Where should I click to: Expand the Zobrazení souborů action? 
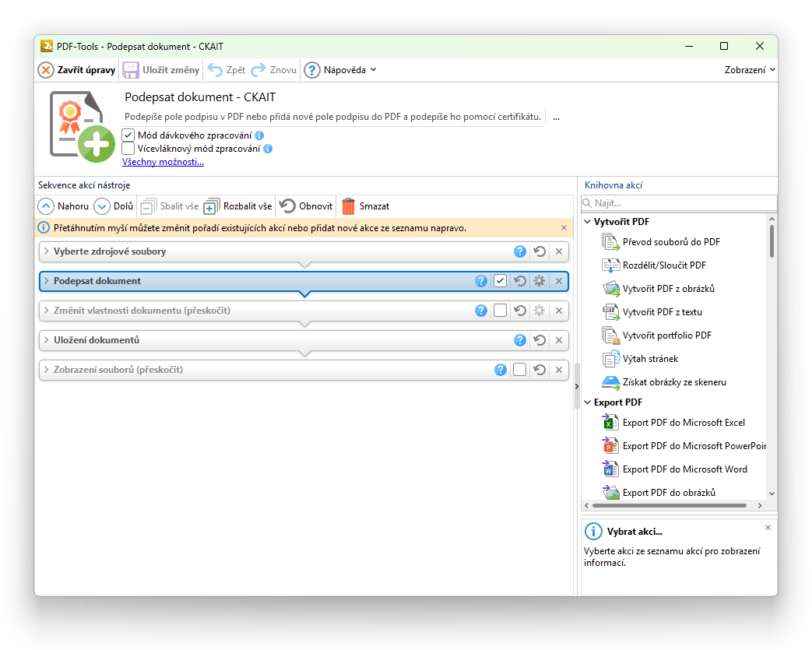pos(47,369)
